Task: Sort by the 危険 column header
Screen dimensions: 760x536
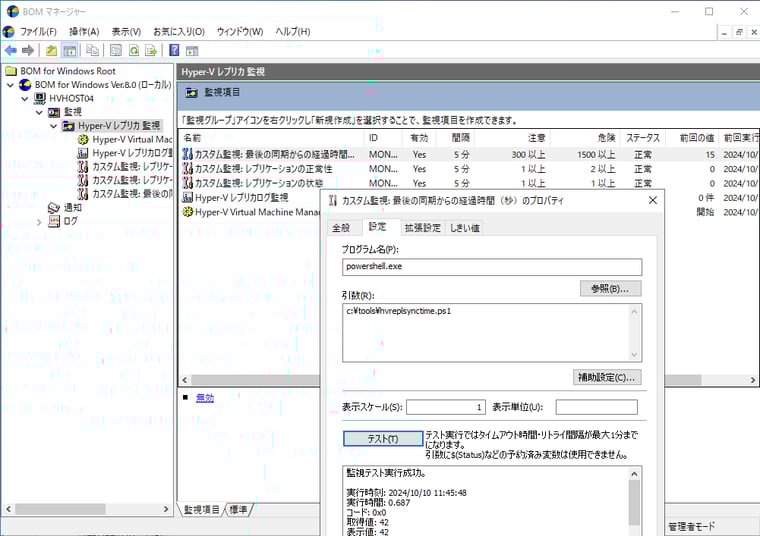Action: point(585,138)
